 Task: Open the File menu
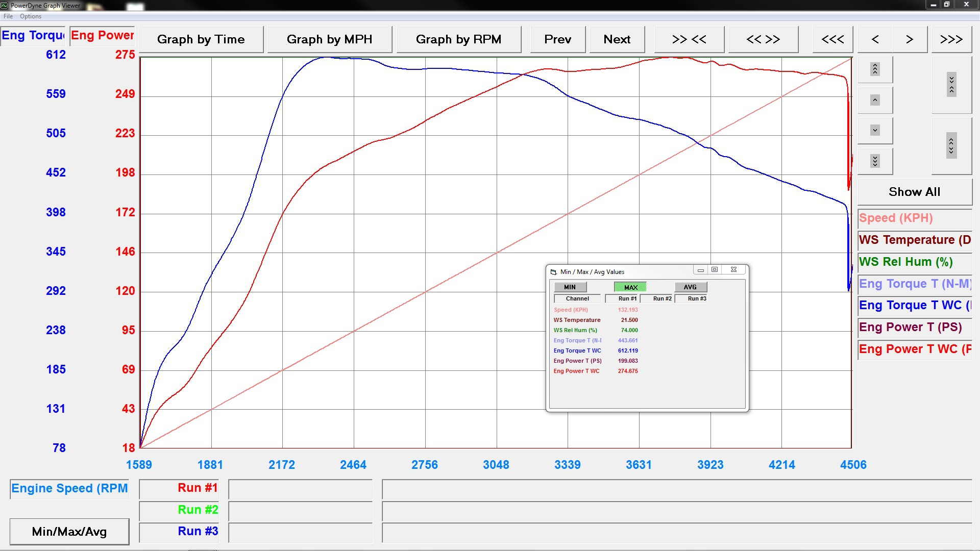(x=8, y=16)
